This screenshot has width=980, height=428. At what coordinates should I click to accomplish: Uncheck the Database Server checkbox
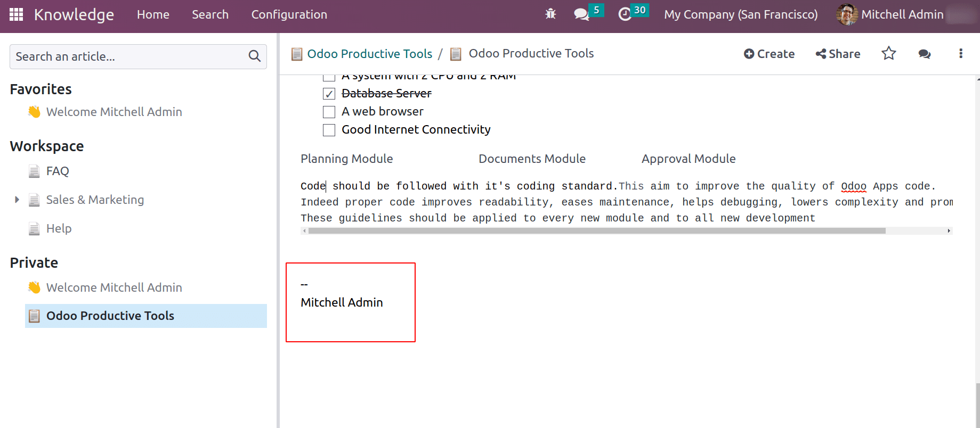point(329,94)
